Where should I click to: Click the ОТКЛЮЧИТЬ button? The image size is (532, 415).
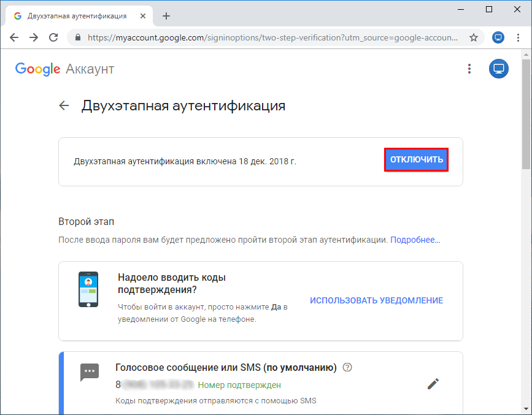(x=416, y=159)
